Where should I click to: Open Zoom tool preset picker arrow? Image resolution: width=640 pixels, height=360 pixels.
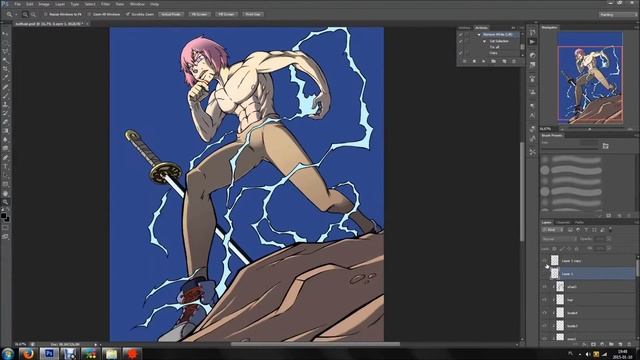pos(16,14)
